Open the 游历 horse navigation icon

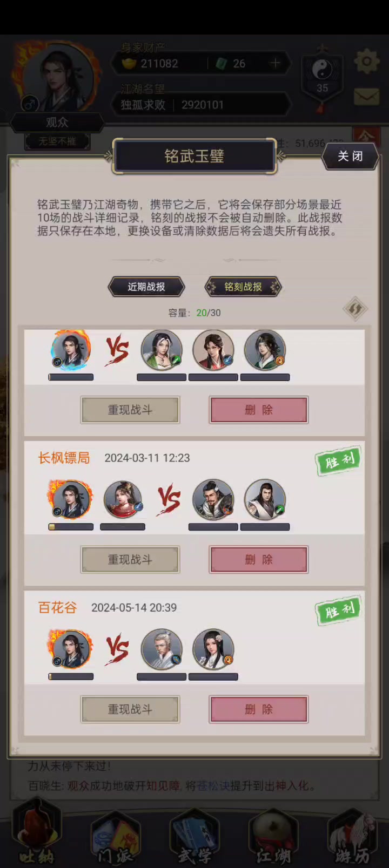tap(352, 838)
